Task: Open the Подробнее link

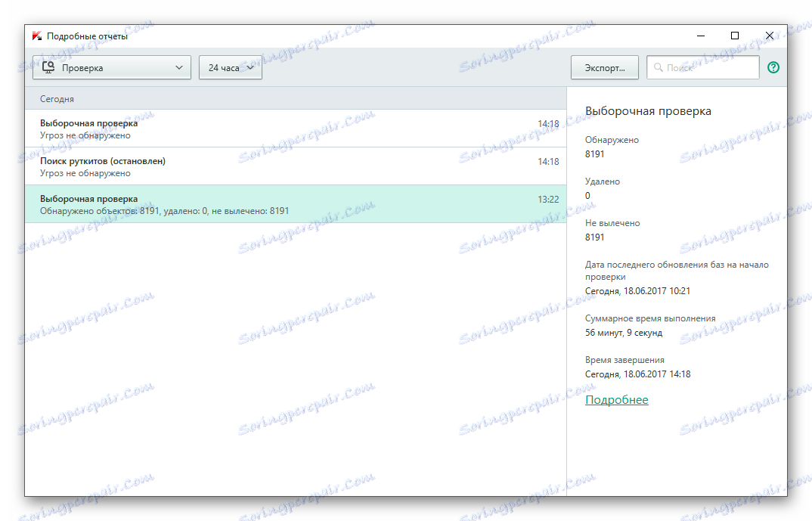Action: (x=616, y=400)
